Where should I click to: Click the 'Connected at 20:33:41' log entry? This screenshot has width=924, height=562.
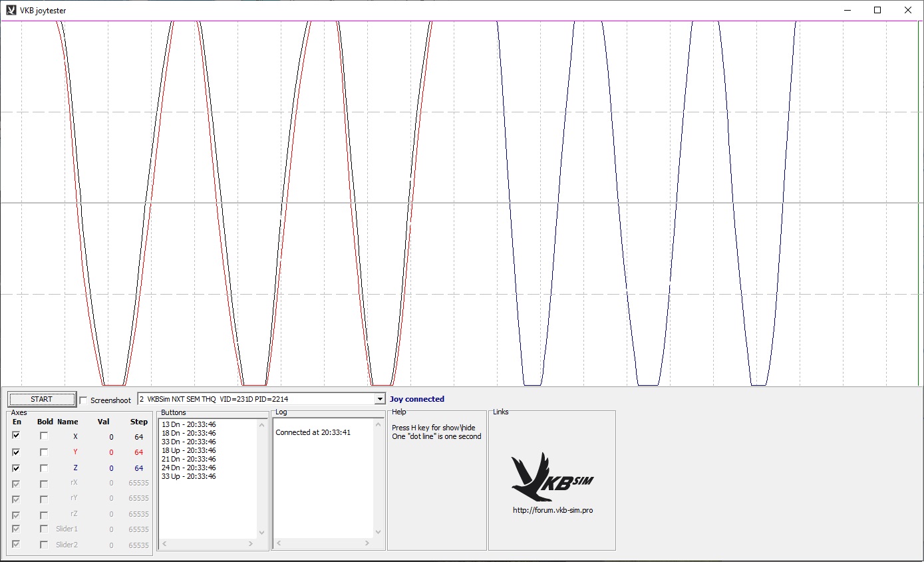click(313, 432)
